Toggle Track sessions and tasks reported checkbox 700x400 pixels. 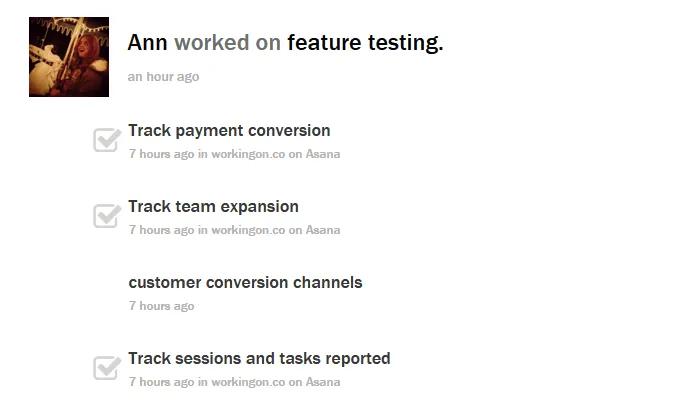coord(107,368)
